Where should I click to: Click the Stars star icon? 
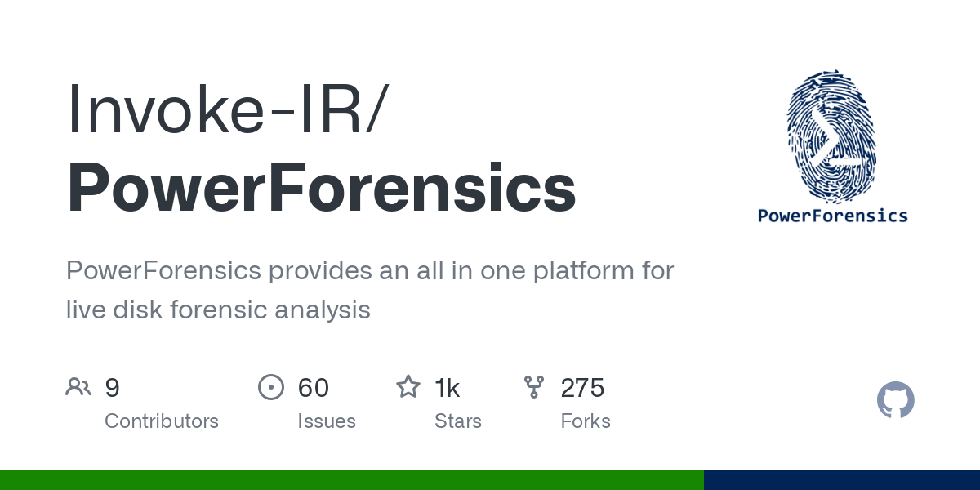click(408, 386)
